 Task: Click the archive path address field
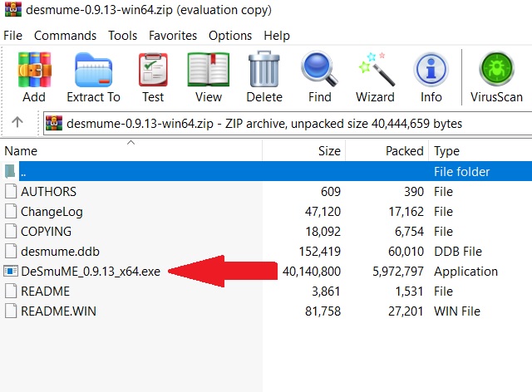click(283, 124)
